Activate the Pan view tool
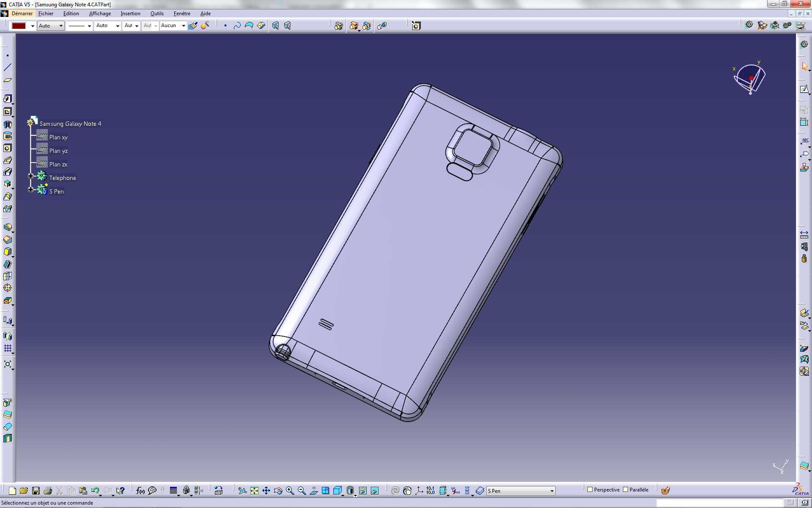Viewport: 812px width, 508px height. pyautogui.click(x=266, y=491)
